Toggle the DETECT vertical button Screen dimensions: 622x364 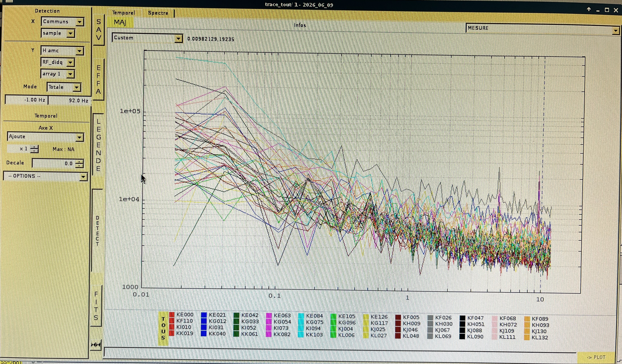click(97, 231)
